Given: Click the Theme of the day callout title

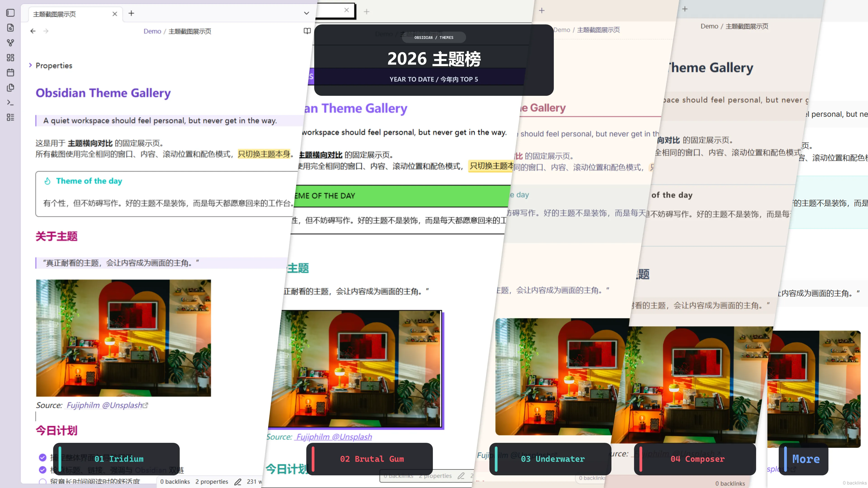Looking at the screenshot, I should pos(89,181).
